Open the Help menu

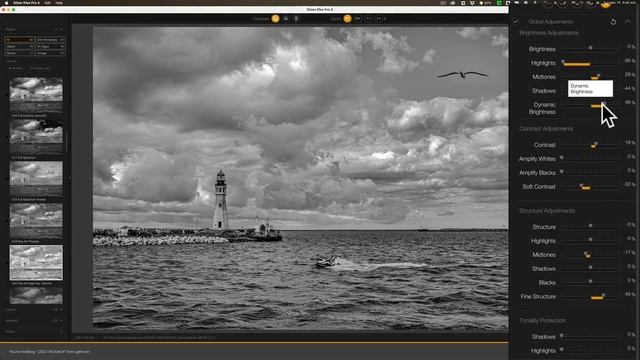pyautogui.click(x=59, y=2)
